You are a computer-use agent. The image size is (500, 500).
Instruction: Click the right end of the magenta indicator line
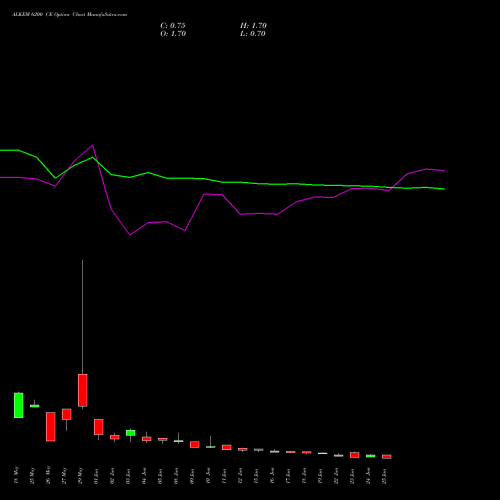point(444,171)
